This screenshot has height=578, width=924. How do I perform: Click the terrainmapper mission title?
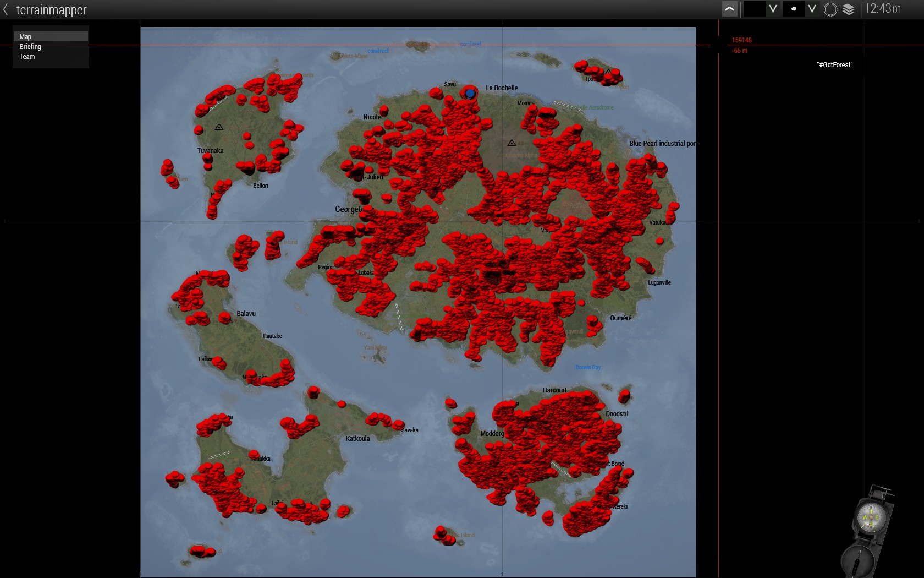51,10
